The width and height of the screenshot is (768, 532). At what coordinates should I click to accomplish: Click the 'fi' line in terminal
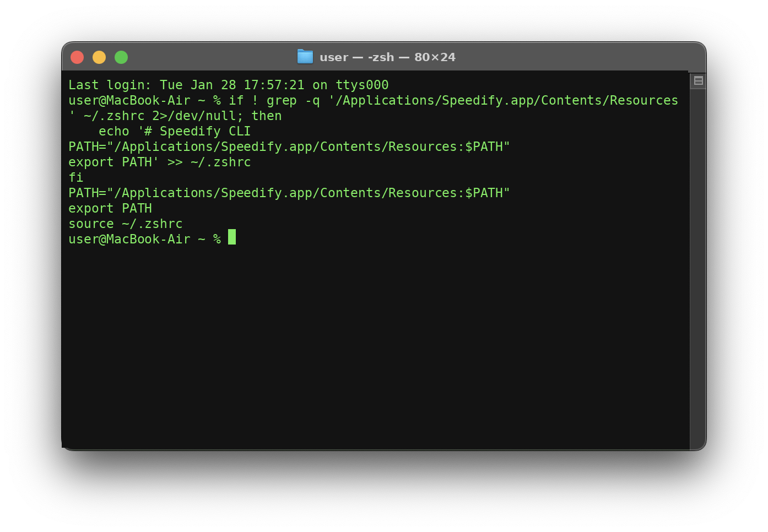coord(76,177)
